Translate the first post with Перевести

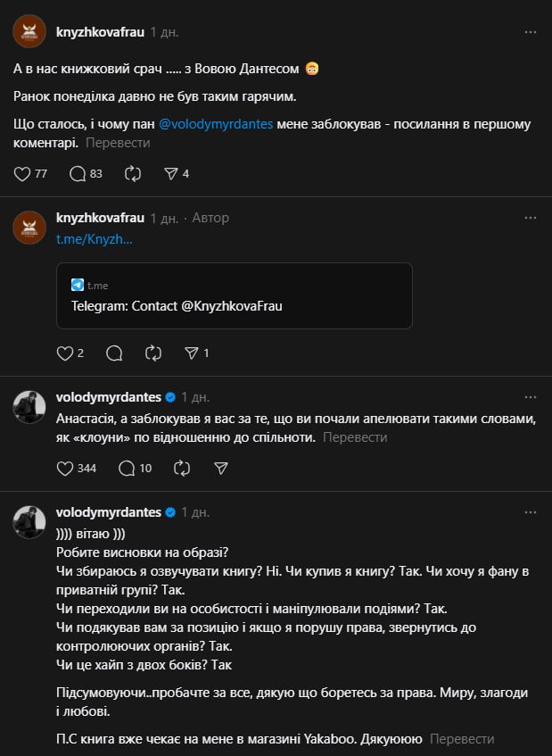coord(118,143)
